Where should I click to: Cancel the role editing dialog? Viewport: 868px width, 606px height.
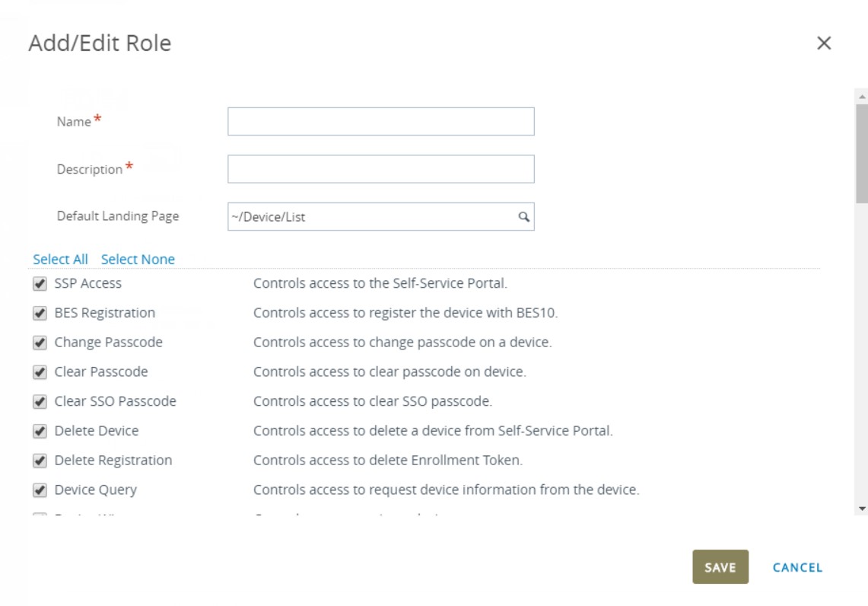click(796, 567)
